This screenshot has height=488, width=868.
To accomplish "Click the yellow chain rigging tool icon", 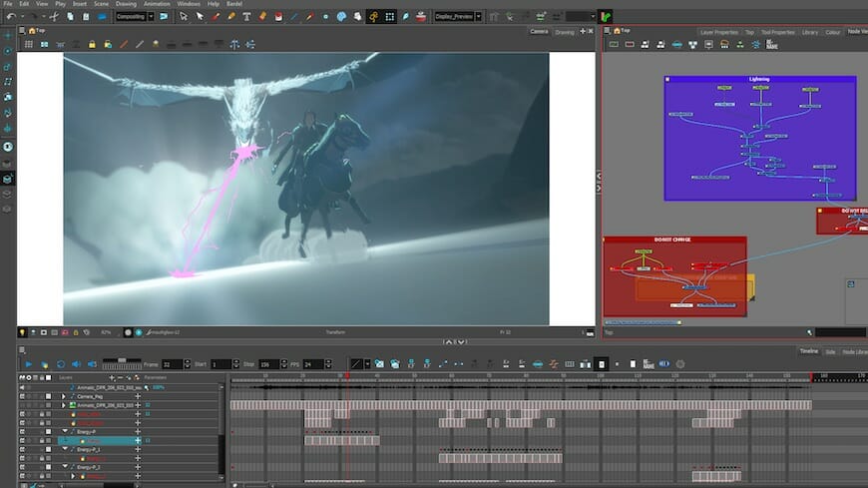I will 374,17.
